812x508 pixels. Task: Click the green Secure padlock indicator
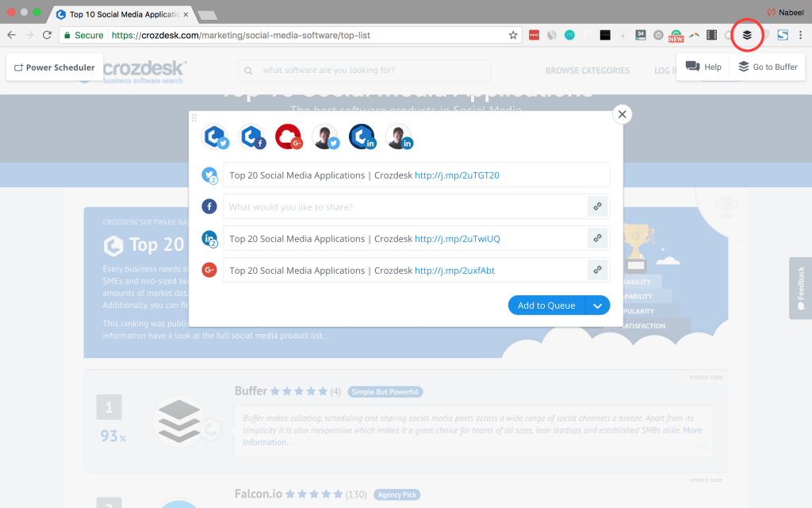[82, 35]
